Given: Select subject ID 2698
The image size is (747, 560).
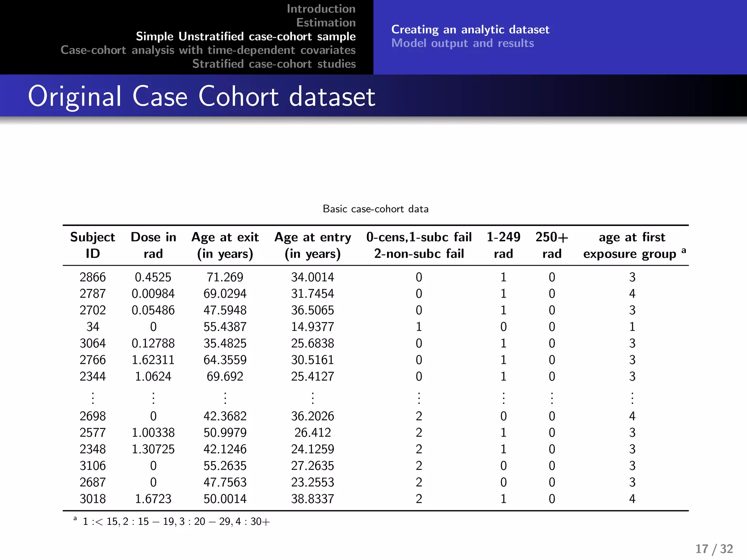Looking at the screenshot, I should 93,416.
